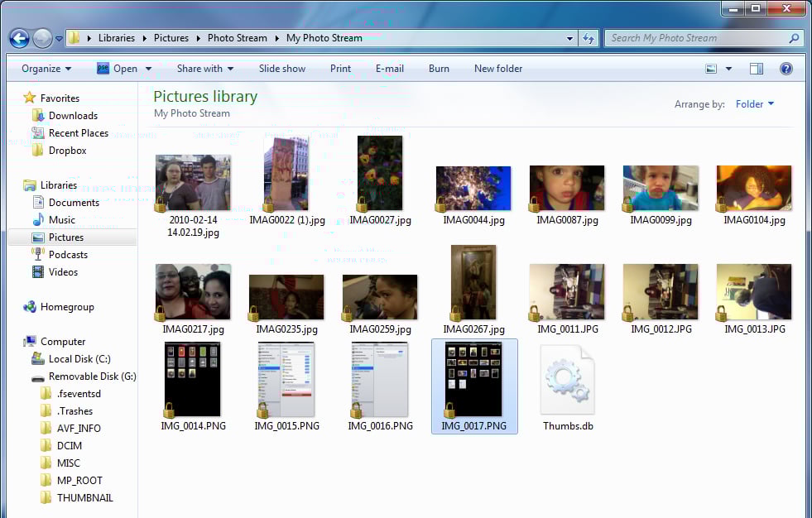Open the address bar history dropdown
Viewport: 812px width, 518px height.
pos(569,38)
